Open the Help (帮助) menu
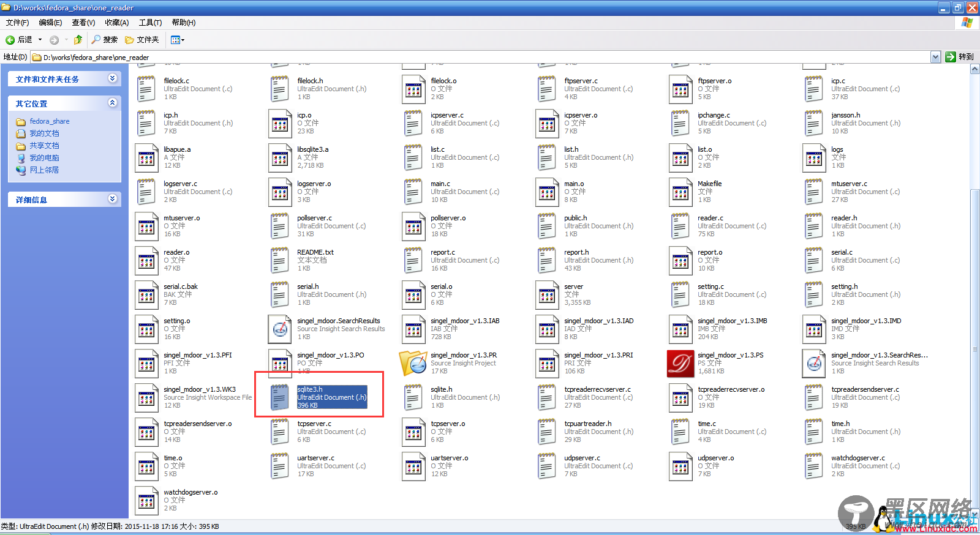Screen dimensions: 980x535 pos(184,23)
